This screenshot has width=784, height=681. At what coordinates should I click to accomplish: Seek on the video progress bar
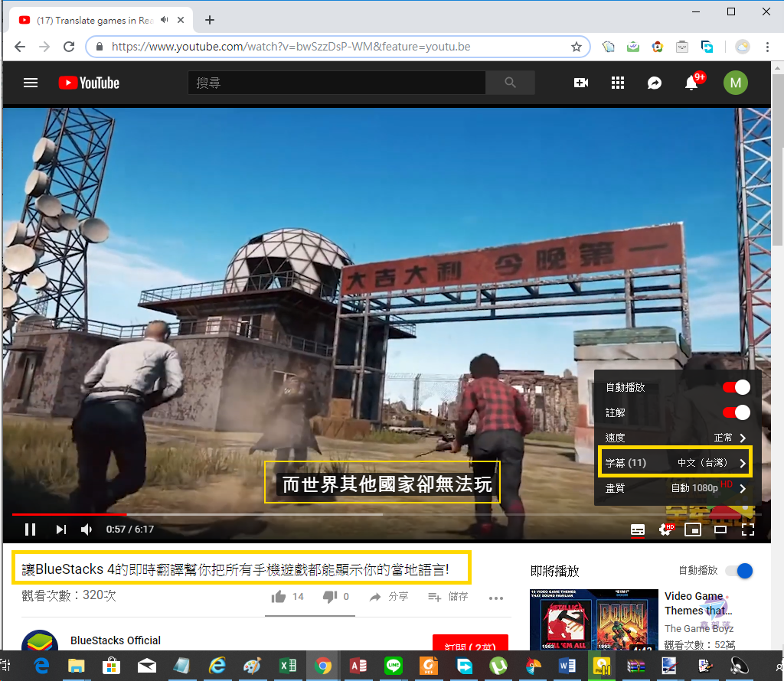tap(386, 514)
